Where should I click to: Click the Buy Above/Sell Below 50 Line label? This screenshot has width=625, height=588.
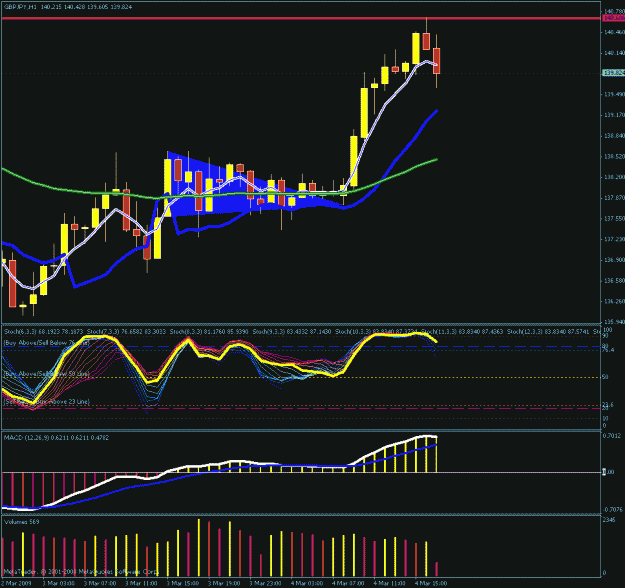[47, 374]
